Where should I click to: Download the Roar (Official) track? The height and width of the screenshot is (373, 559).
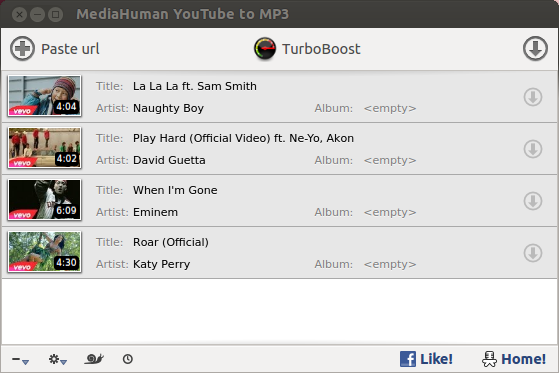[533, 253]
